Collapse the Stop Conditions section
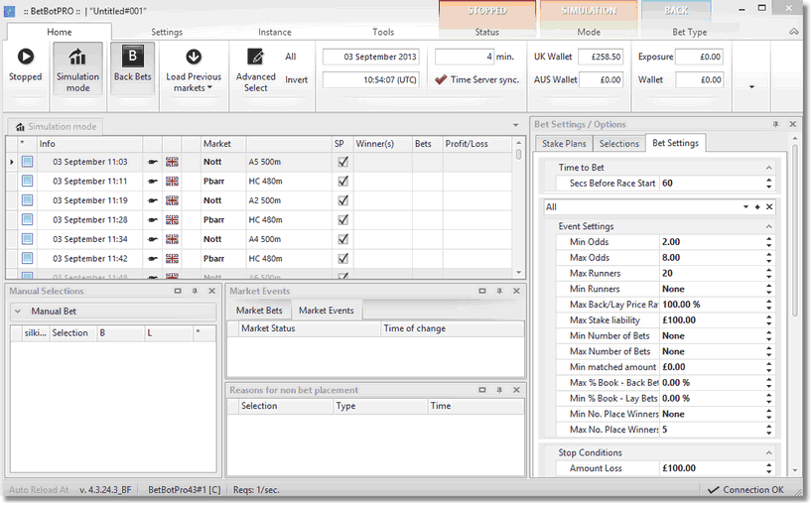The width and height of the screenshot is (812, 505). point(769,452)
